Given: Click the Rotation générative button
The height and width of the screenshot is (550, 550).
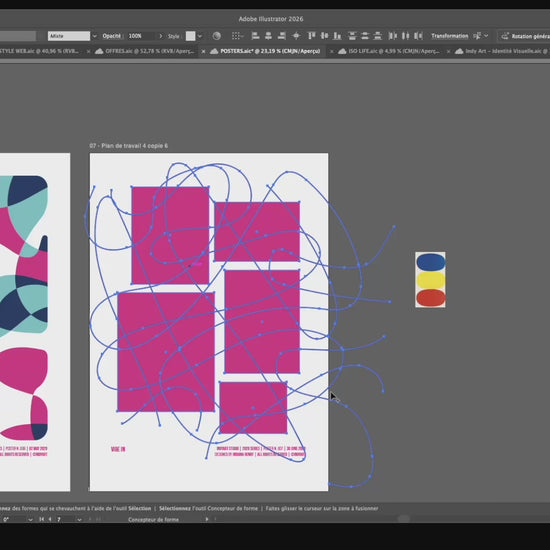Looking at the screenshot, I should 525,36.
